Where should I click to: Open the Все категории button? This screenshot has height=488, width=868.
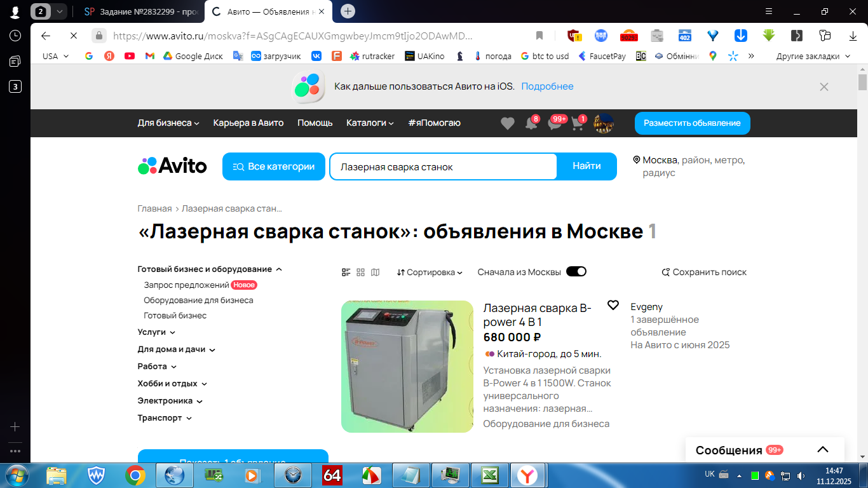pyautogui.click(x=274, y=166)
